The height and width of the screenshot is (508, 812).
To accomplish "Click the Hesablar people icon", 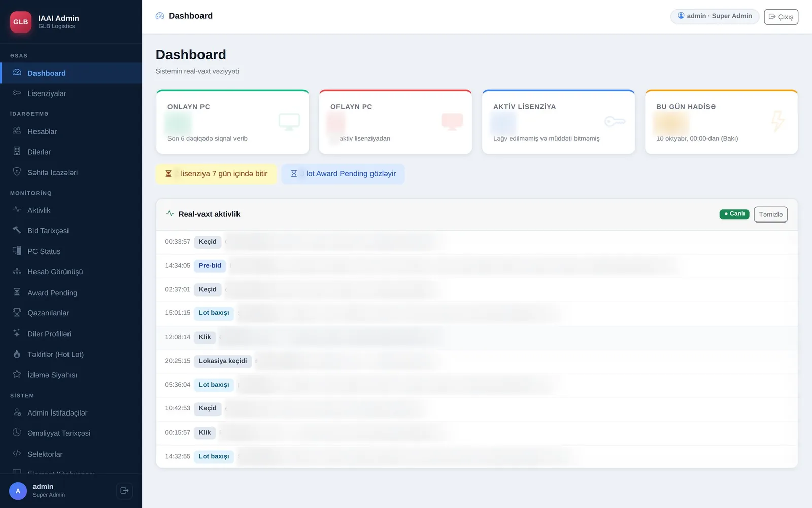I will [x=17, y=131].
